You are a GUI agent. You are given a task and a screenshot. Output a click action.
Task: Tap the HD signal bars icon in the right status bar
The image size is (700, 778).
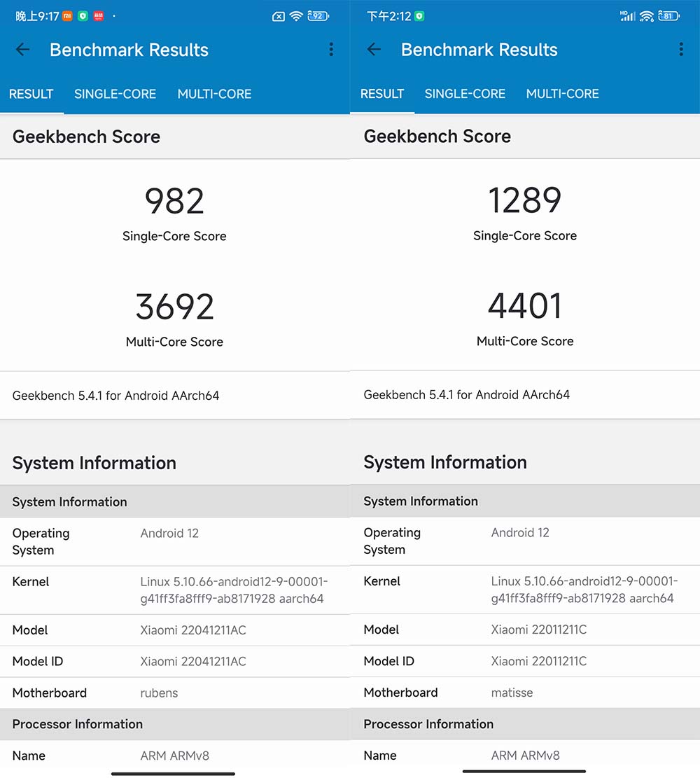click(x=628, y=16)
